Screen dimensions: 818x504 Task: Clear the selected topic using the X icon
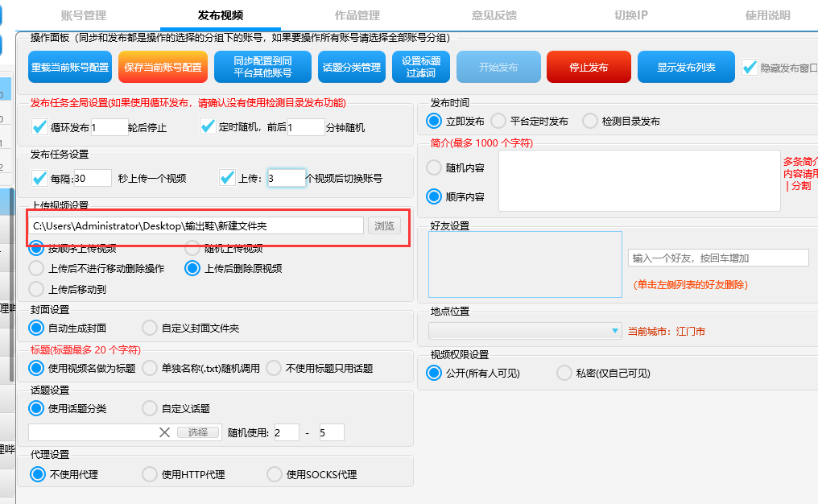click(164, 432)
